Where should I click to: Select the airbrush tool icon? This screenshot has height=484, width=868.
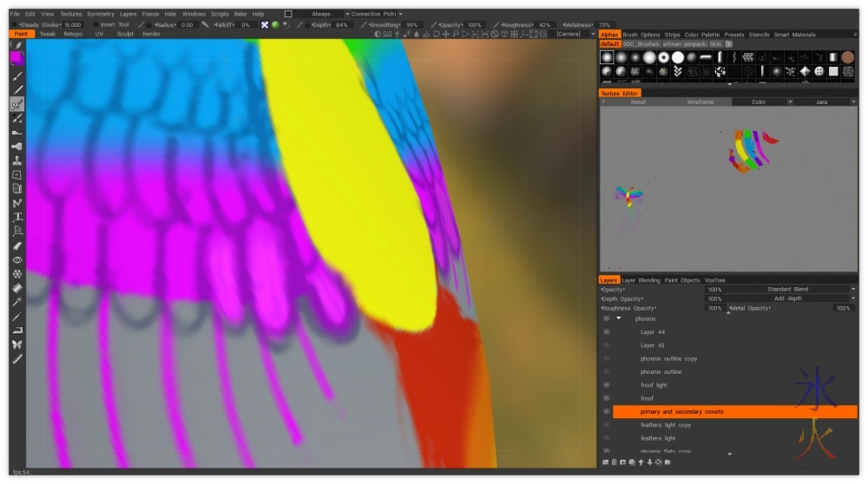[17, 147]
